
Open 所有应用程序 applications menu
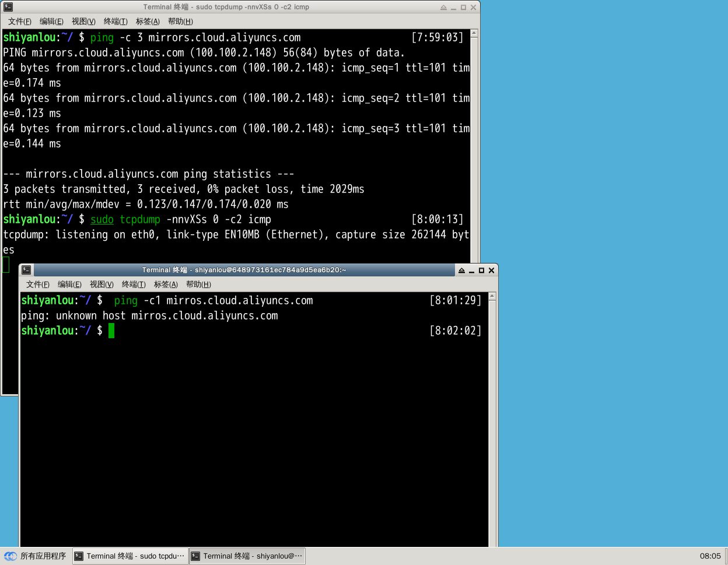click(36, 556)
